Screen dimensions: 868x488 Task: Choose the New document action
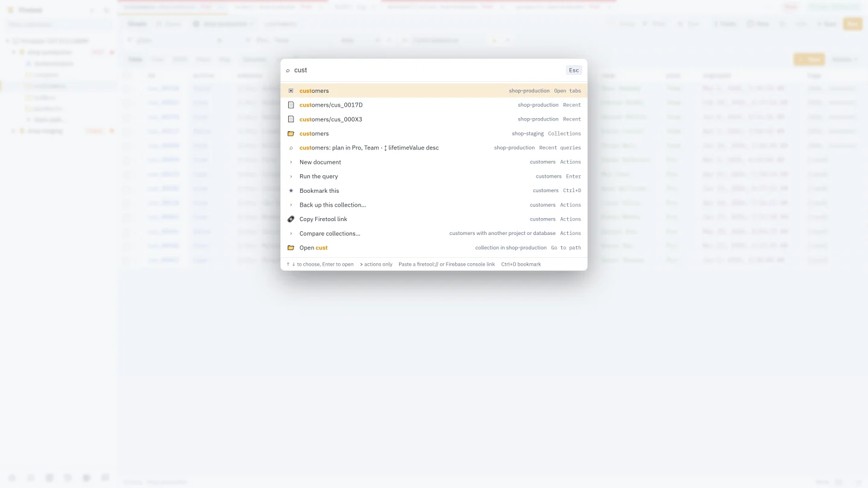434,162
